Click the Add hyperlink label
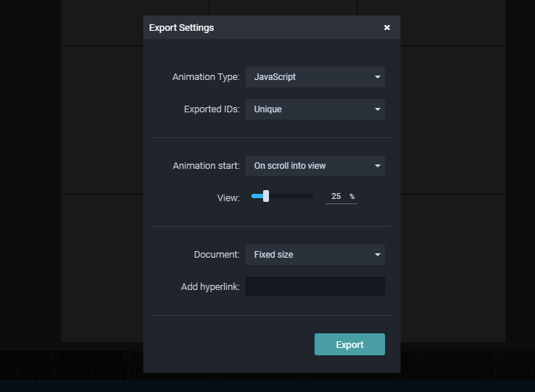 click(x=210, y=287)
